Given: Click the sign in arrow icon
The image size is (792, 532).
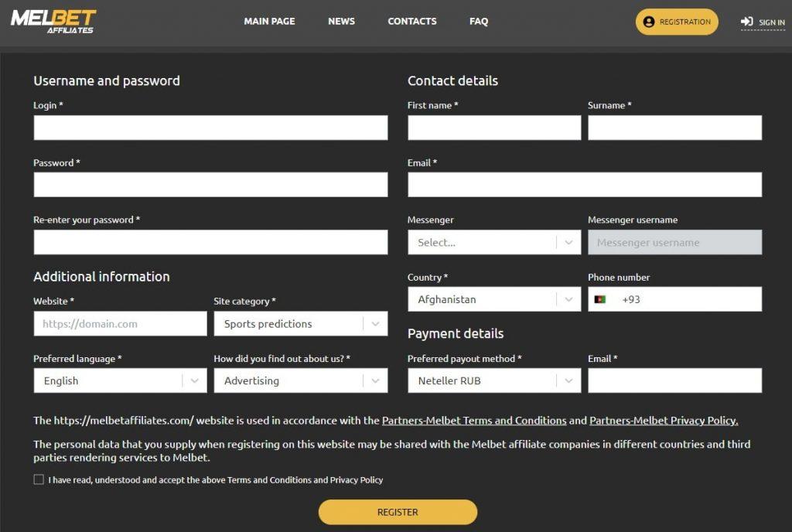Looking at the screenshot, I should 746,22.
